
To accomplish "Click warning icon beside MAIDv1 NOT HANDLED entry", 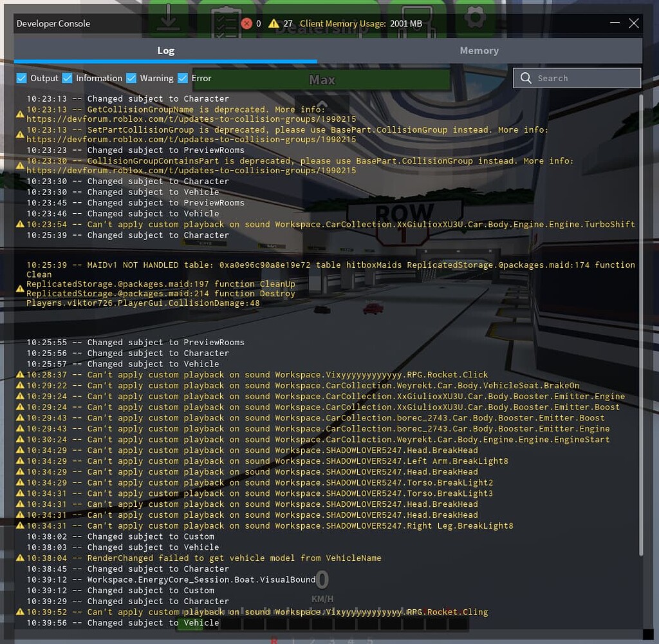I will (x=21, y=289).
